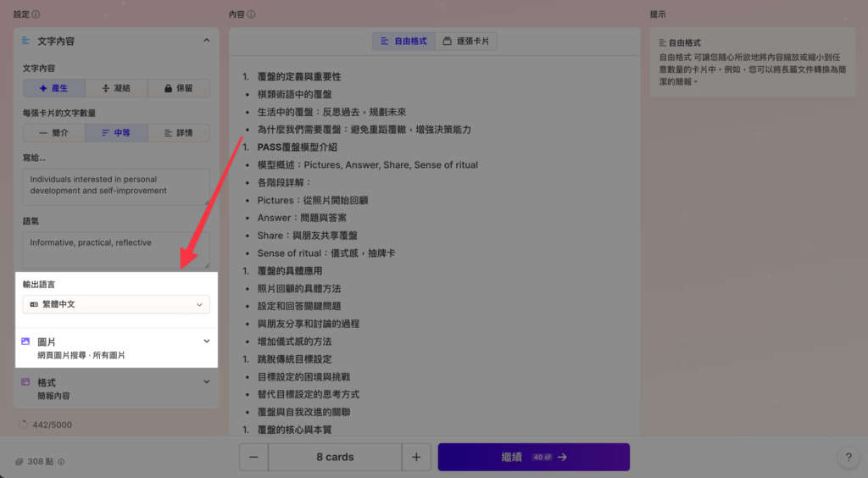This screenshot has height=478, width=868.
Task: Choose 中等 text amount per card
Action: click(116, 133)
